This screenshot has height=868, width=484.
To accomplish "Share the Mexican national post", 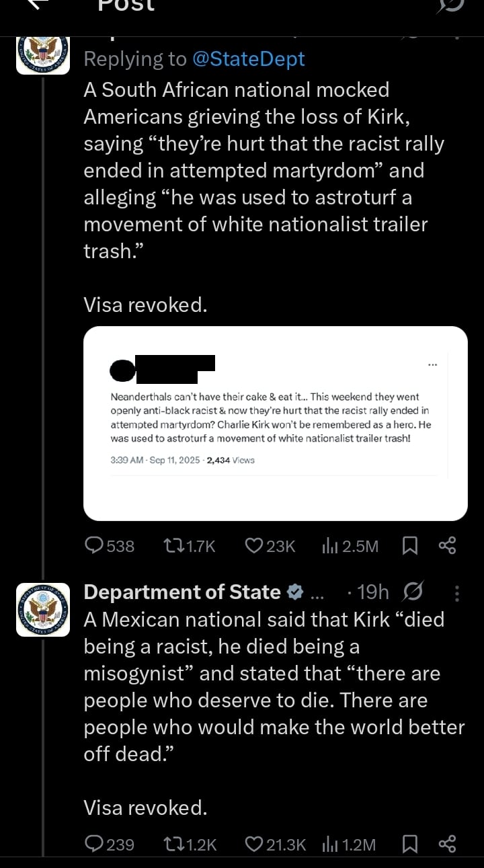I will click(447, 844).
